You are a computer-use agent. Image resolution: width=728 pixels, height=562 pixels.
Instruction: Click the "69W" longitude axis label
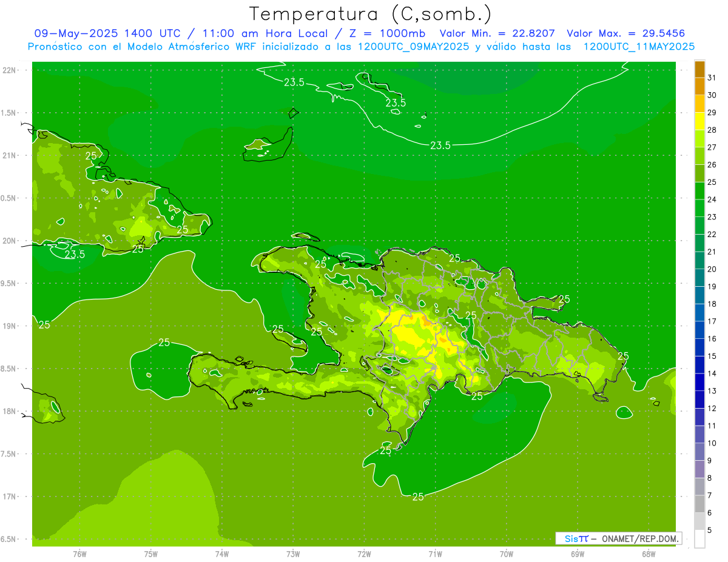point(578,554)
